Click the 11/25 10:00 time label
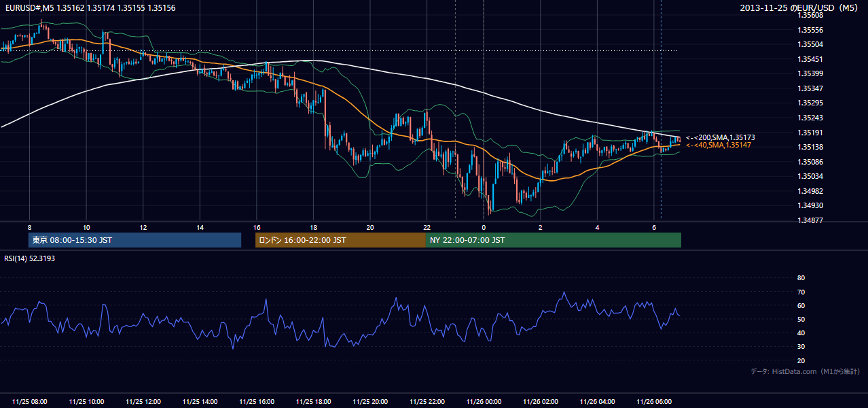This screenshot has height=408, width=868. click(86, 402)
